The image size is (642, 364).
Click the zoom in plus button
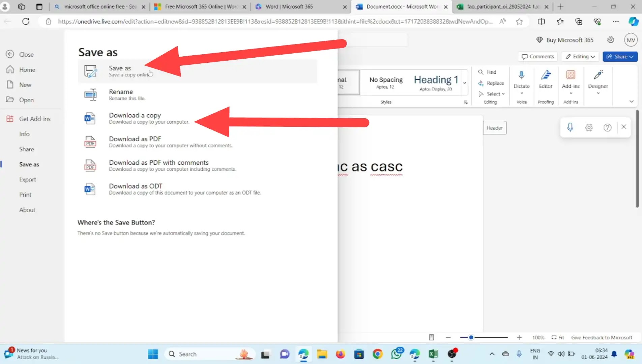pyautogui.click(x=519, y=337)
